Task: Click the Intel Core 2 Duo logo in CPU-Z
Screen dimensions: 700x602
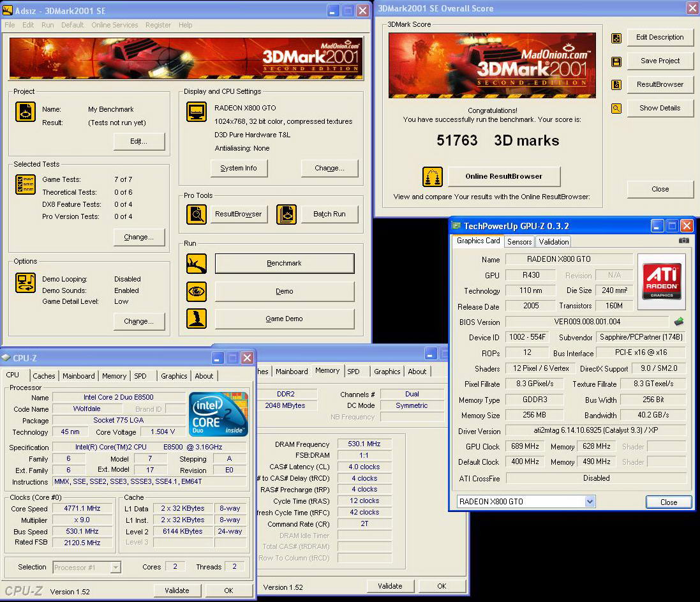Action: 218,414
